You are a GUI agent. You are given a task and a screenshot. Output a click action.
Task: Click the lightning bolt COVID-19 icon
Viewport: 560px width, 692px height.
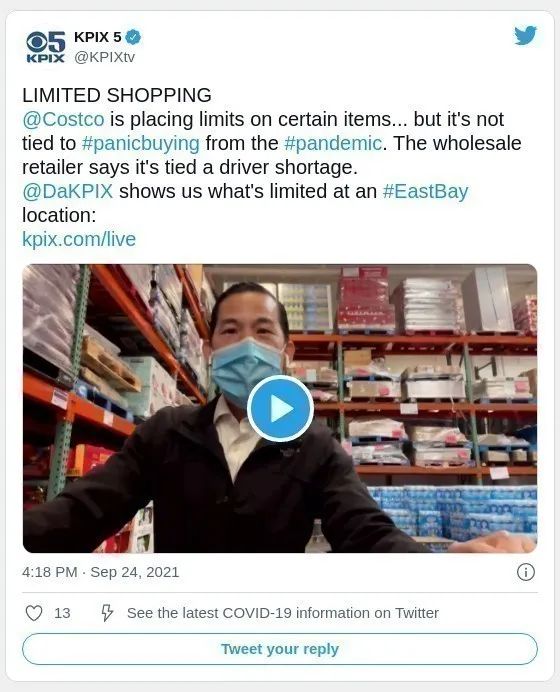coord(107,613)
